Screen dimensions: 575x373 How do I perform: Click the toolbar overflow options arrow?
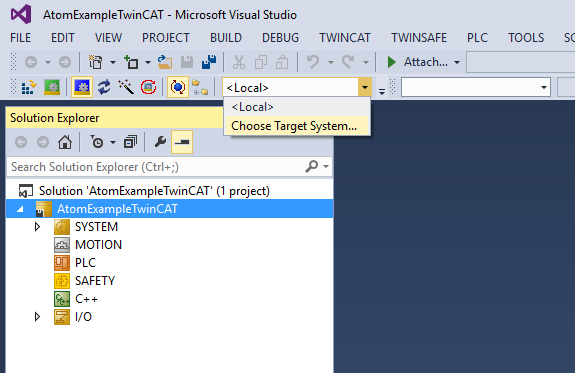pyautogui.click(x=382, y=91)
